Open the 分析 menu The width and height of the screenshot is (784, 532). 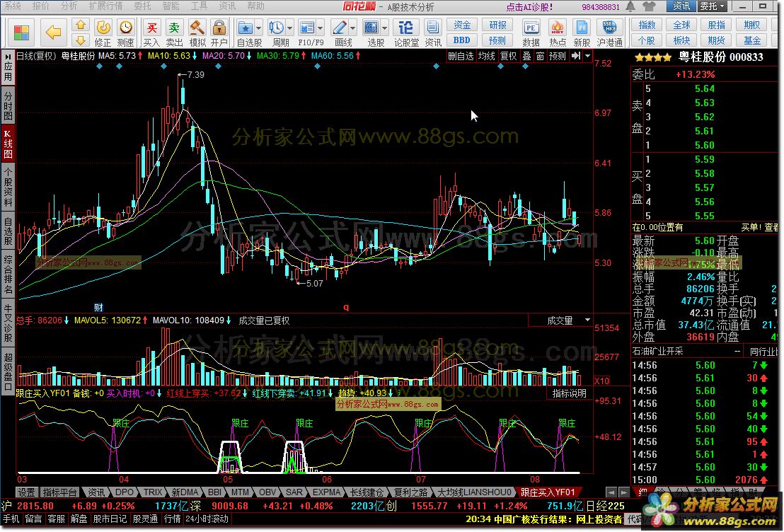[69, 6]
